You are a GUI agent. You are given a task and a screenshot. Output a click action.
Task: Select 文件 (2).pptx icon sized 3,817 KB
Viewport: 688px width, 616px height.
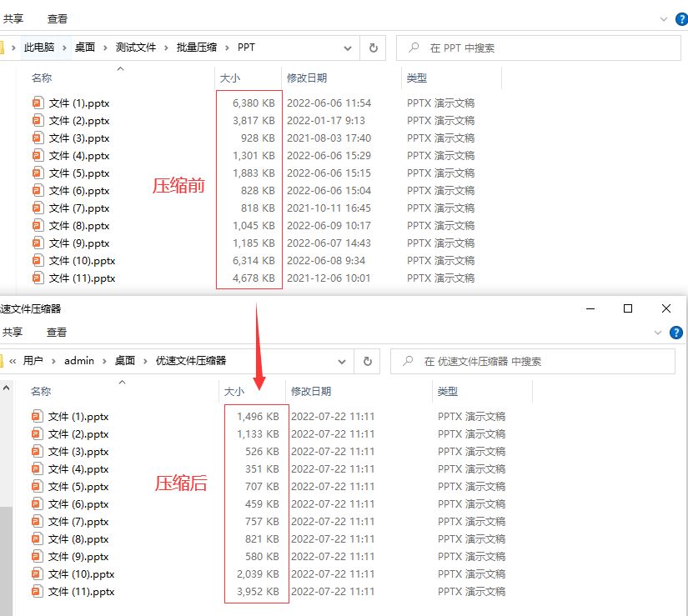(38, 121)
